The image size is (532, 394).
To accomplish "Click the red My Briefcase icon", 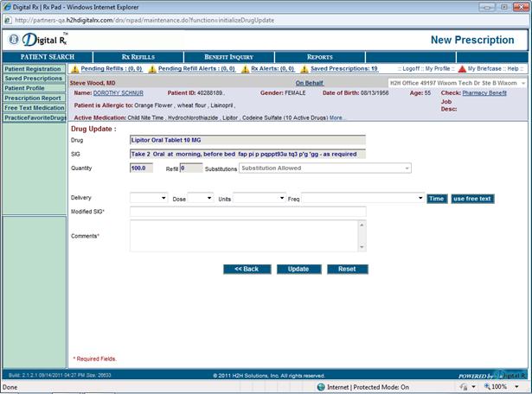I will tap(462, 68).
